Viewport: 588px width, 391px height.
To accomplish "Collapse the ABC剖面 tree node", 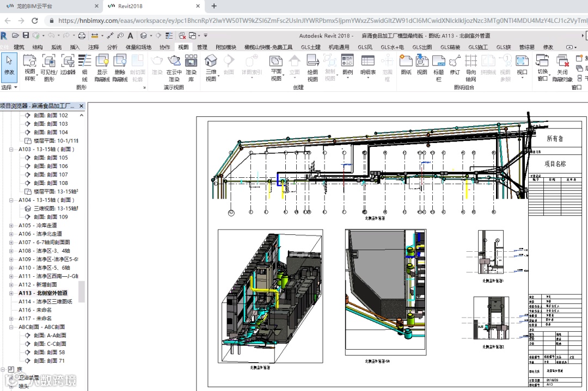I will point(11,327).
